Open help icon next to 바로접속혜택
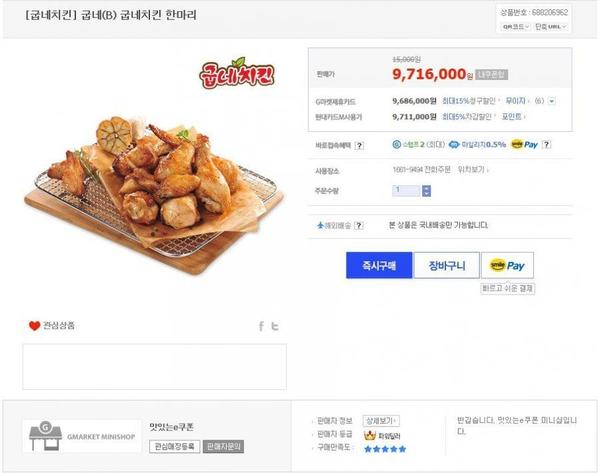This screenshot has width=600, height=473. pos(359,145)
